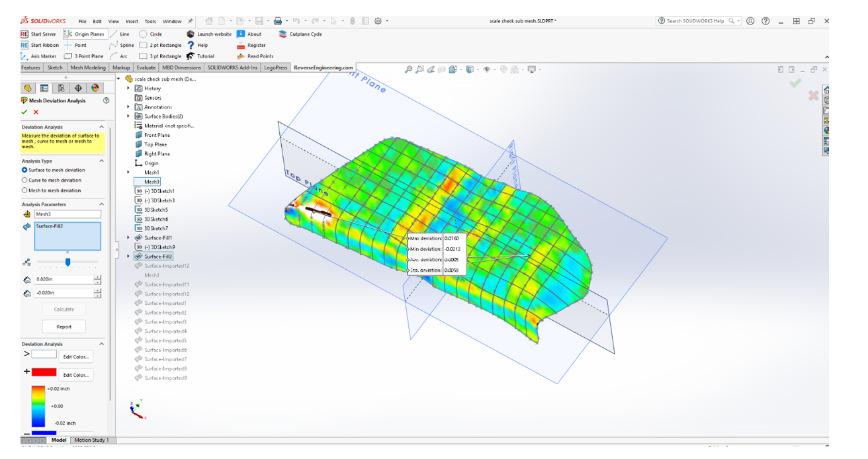Expand the Surface-Fill2 tree node
The width and height of the screenshot is (868, 459).
tap(128, 256)
